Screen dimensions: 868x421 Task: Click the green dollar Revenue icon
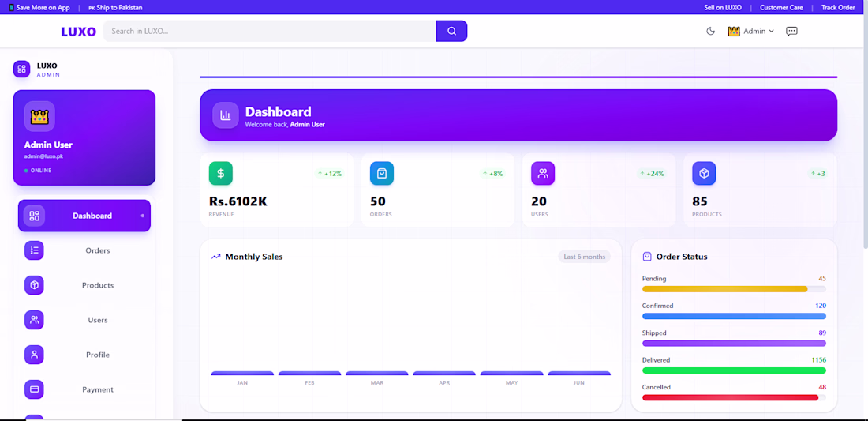point(220,174)
